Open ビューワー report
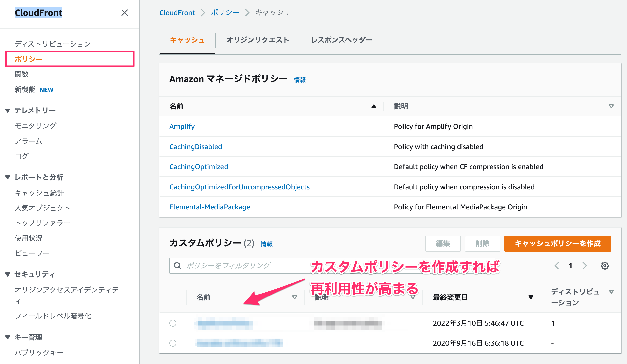627x364 pixels. click(32, 253)
